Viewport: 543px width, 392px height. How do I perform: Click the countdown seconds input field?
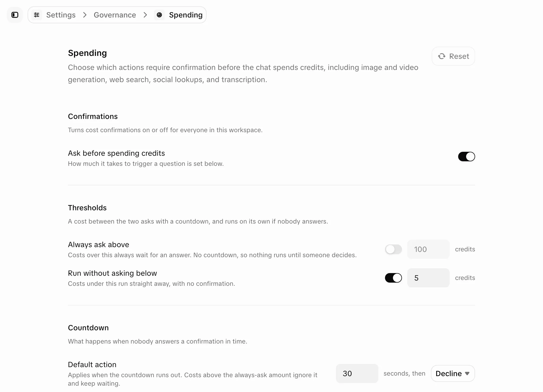tap(357, 373)
